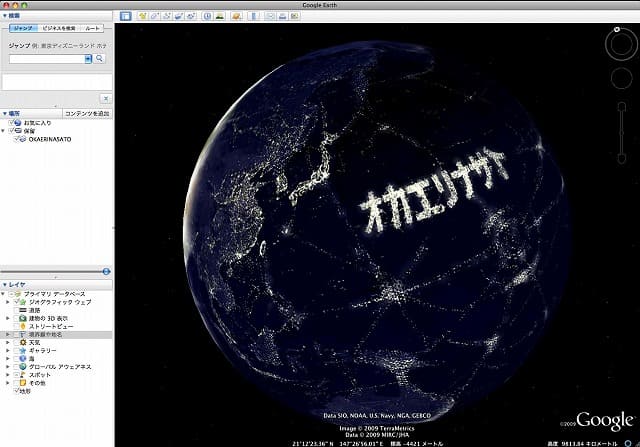This screenshot has width=640, height=447.
Task: Click the north N marker on compass
Action: pos(617,29)
